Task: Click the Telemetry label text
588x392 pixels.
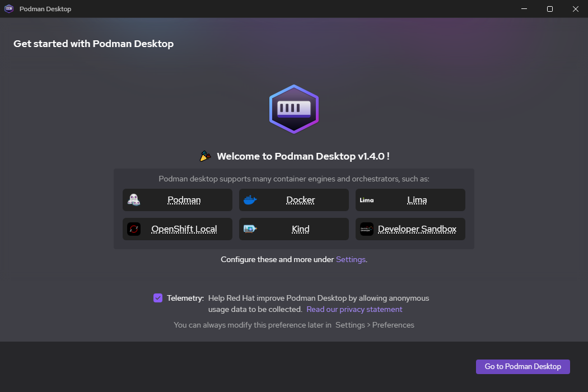Action: tap(185, 298)
